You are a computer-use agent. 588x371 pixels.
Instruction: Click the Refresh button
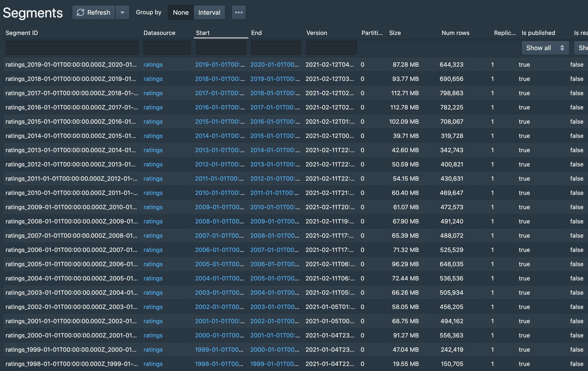(x=94, y=12)
